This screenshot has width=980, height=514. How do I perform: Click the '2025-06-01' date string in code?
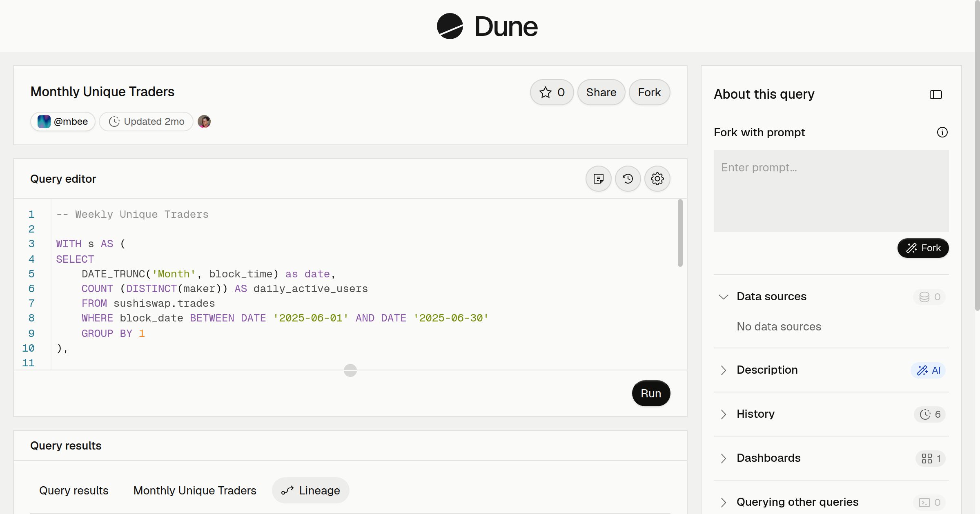(311, 318)
